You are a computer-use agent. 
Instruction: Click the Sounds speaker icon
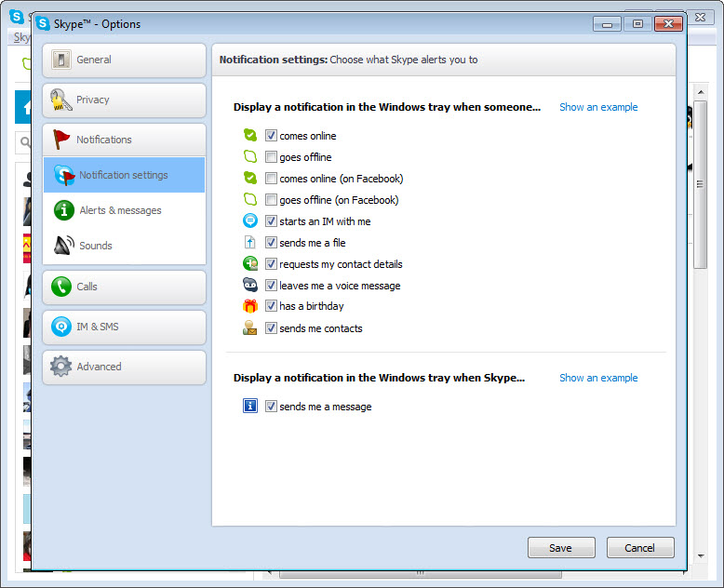click(x=64, y=246)
